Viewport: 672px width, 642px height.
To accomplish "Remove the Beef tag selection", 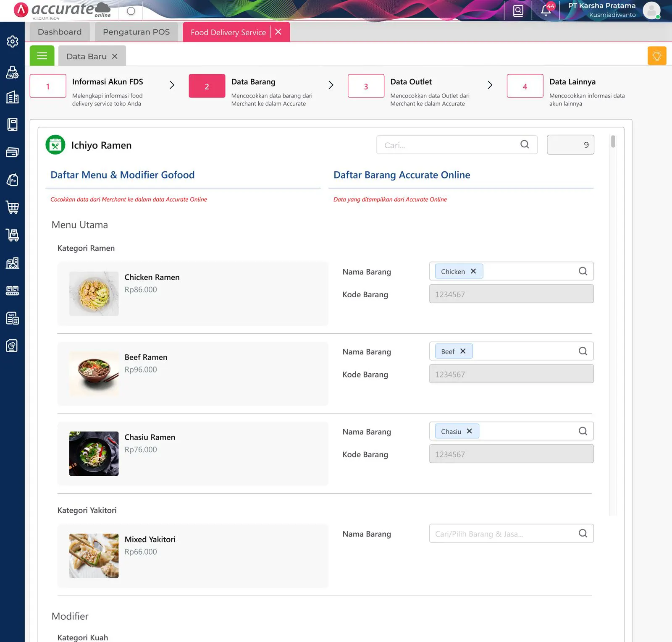I will pyautogui.click(x=463, y=351).
